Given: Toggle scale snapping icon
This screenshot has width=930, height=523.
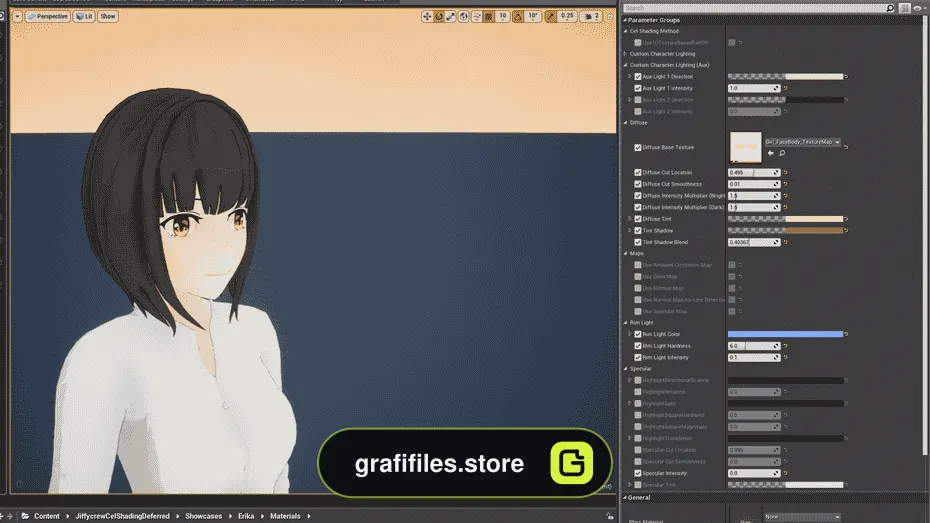Looking at the screenshot, I should click(x=551, y=17).
